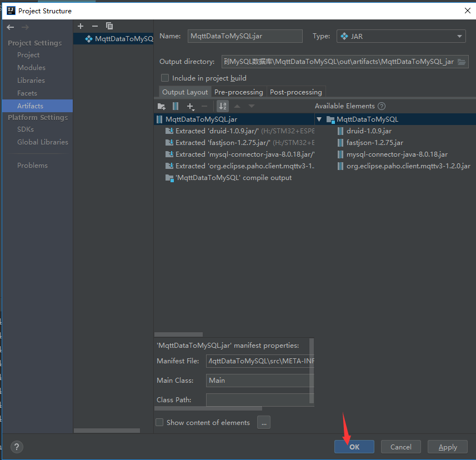Create directory in output layout toolbar
476x460 pixels.
[x=161, y=106]
